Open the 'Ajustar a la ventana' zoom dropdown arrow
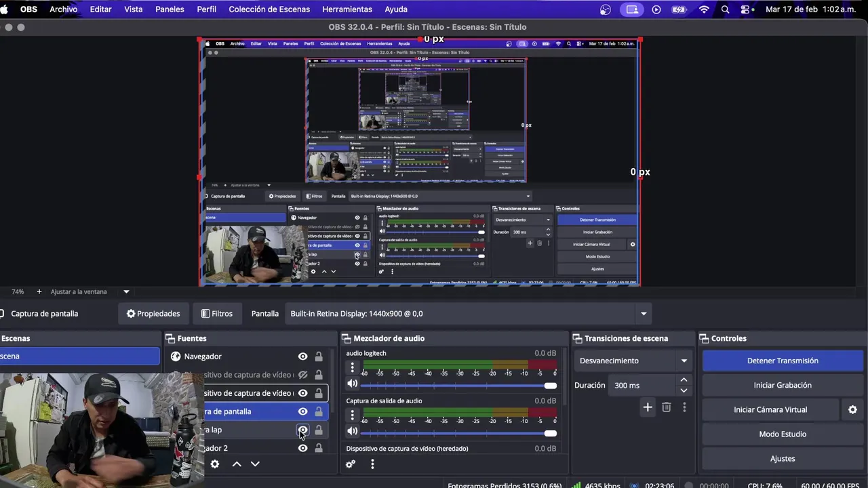 [x=126, y=291]
